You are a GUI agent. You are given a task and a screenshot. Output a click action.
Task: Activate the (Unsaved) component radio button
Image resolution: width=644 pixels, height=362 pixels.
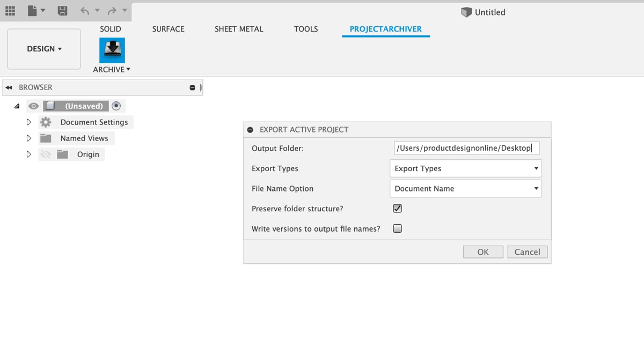(x=116, y=106)
